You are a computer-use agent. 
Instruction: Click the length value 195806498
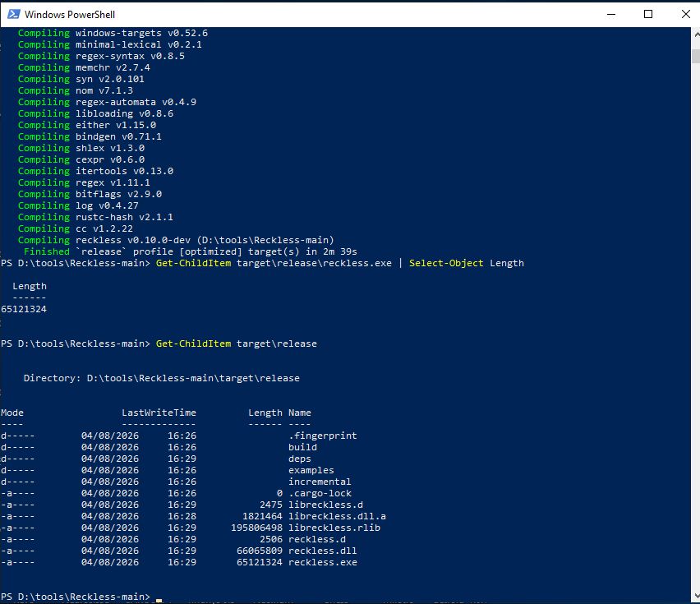pos(256,528)
